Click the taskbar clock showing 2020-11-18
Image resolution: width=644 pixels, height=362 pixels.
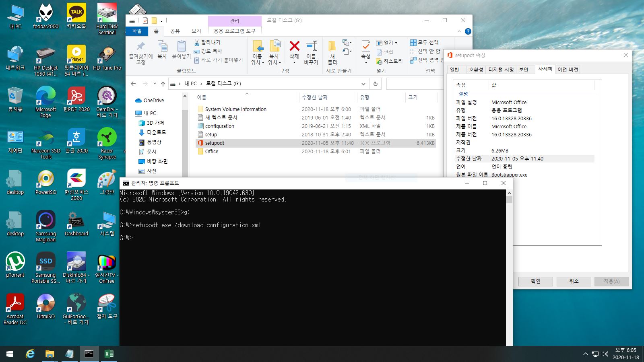coord(626,354)
